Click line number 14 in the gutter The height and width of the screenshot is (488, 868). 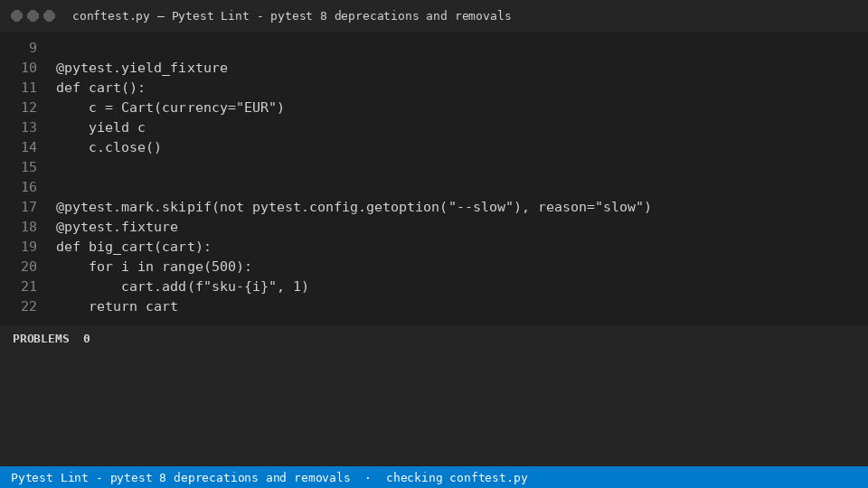(29, 147)
